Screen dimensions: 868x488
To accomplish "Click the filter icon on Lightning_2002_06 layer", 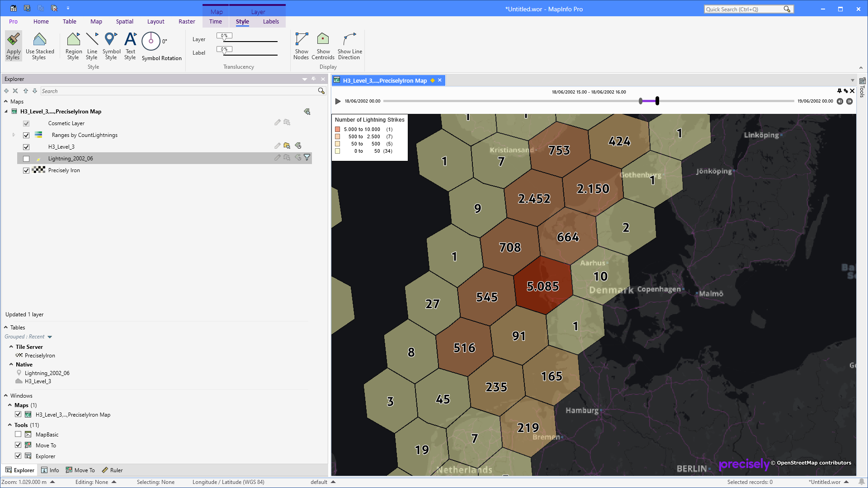I will point(307,158).
